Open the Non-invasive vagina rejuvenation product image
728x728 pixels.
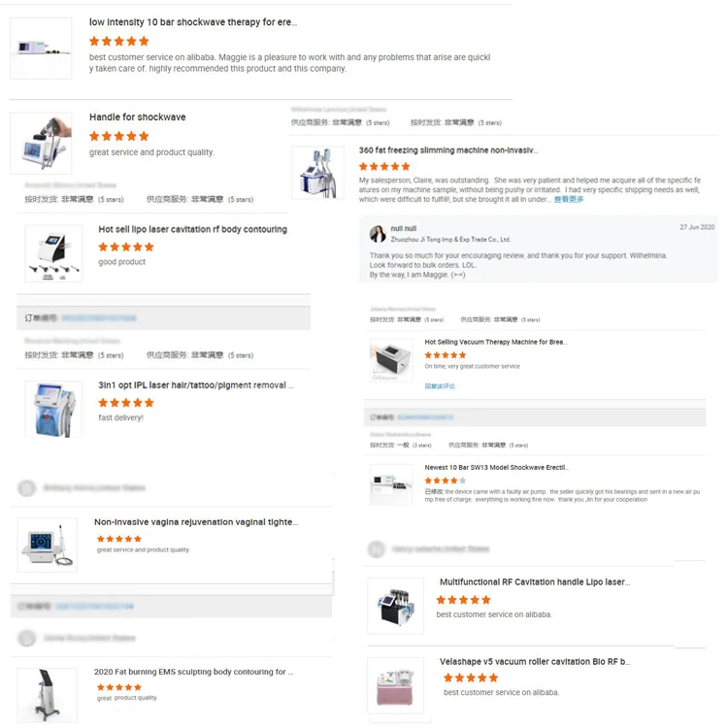point(48,546)
